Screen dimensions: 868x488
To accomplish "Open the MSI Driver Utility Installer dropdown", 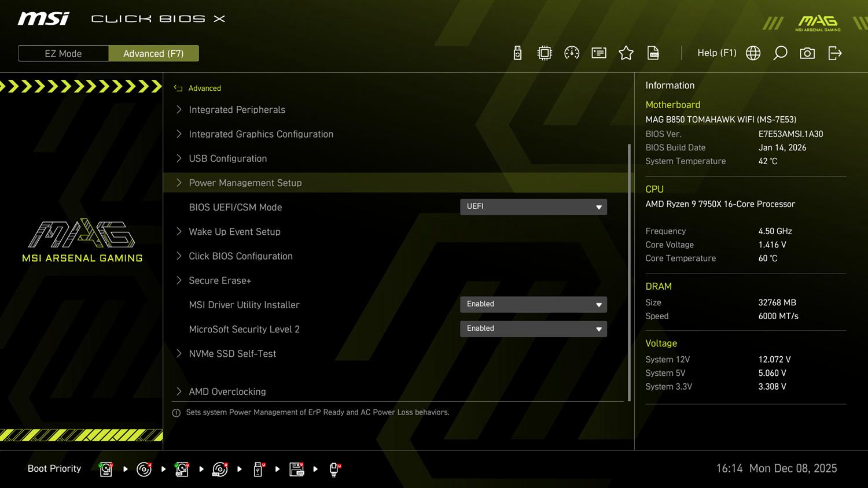I will pyautogui.click(x=533, y=304).
